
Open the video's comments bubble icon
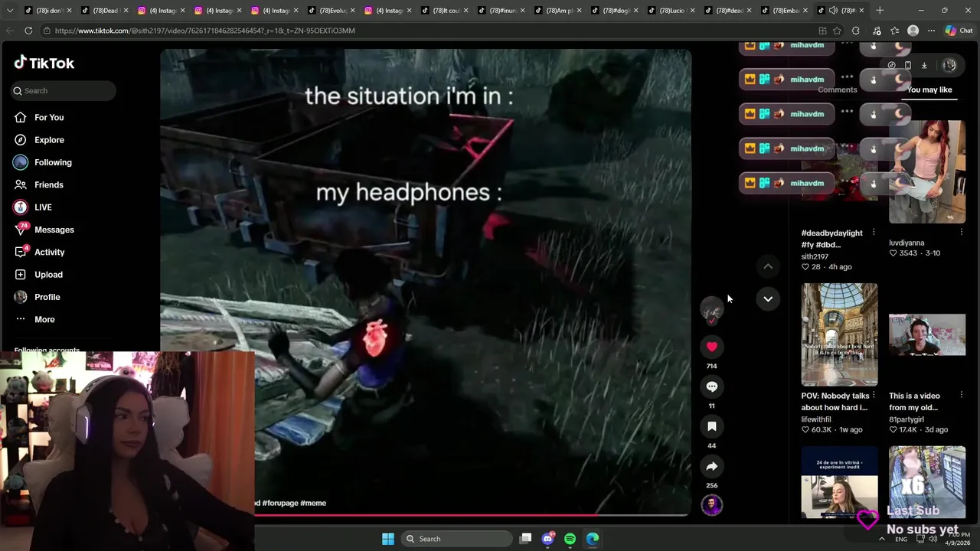click(712, 386)
